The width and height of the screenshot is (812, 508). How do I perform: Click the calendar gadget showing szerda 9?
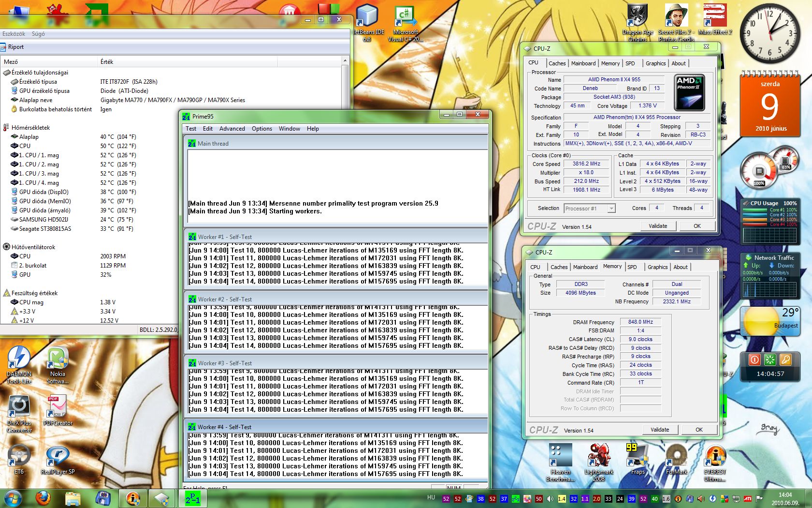click(x=770, y=104)
